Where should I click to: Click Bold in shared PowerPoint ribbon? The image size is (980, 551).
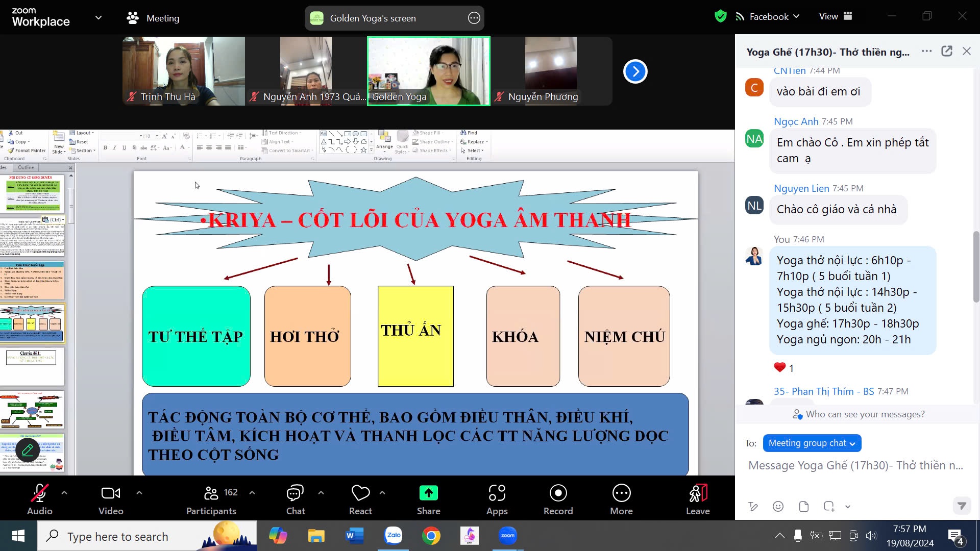[105, 147]
